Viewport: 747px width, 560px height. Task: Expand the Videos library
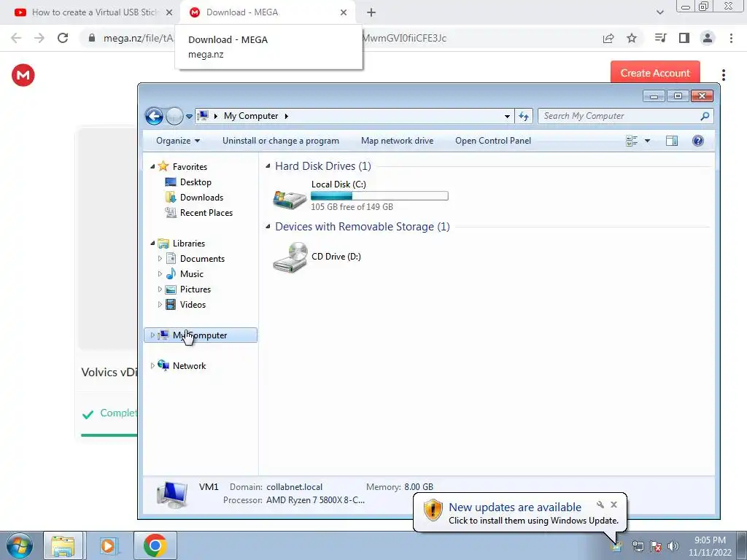(160, 304)
